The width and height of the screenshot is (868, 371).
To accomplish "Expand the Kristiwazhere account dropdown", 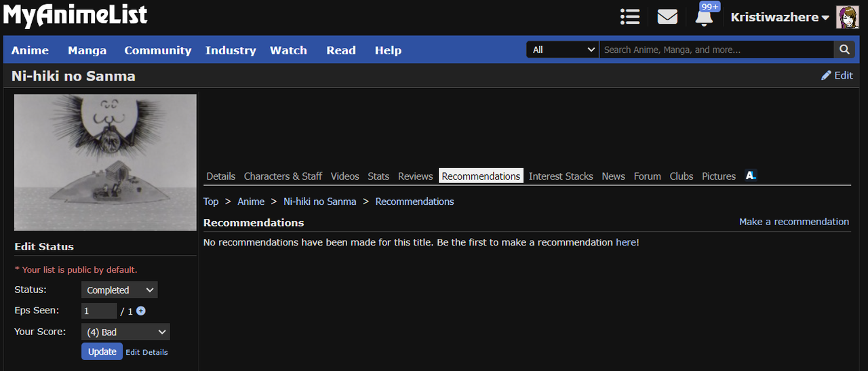I will click(x=780, y=18).
